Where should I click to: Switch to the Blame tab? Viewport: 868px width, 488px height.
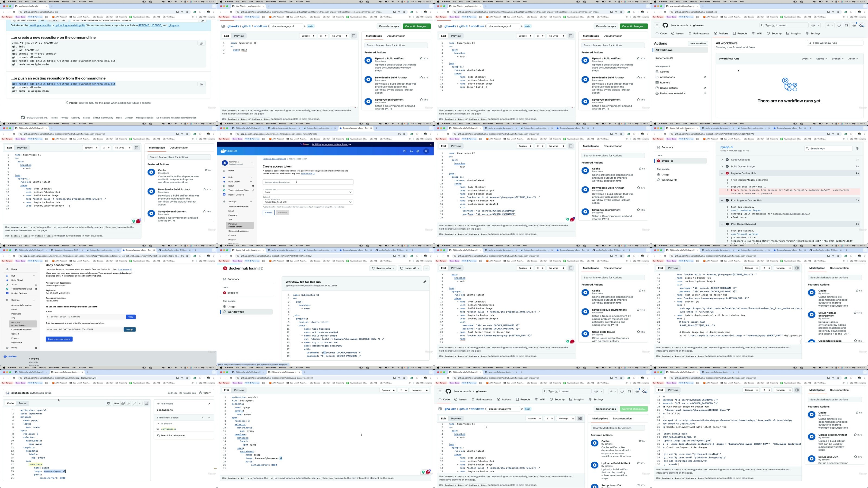pos(23,403)
